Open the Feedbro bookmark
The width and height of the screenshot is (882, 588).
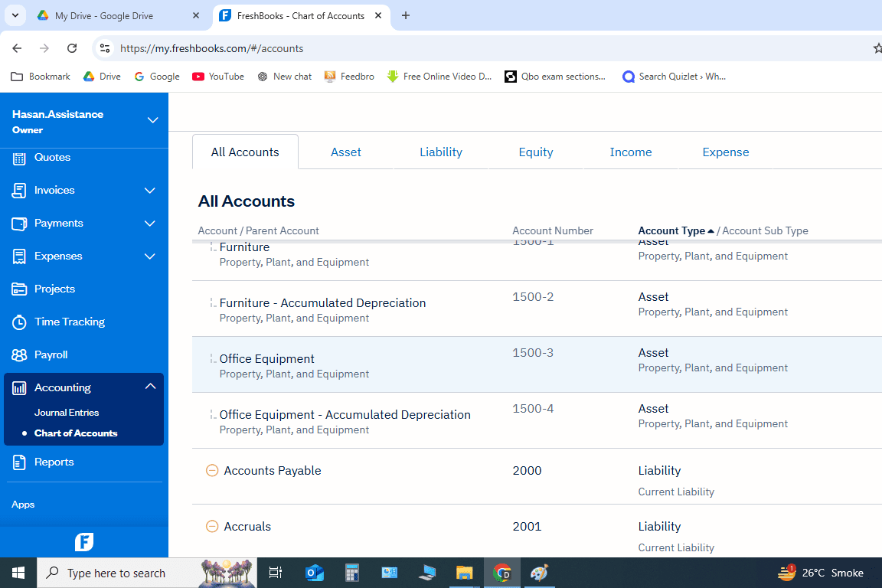pos(349,77)
